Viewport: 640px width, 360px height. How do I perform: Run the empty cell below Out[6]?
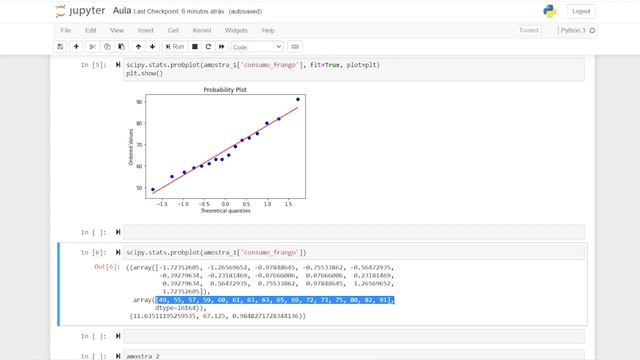coord(118,336)
